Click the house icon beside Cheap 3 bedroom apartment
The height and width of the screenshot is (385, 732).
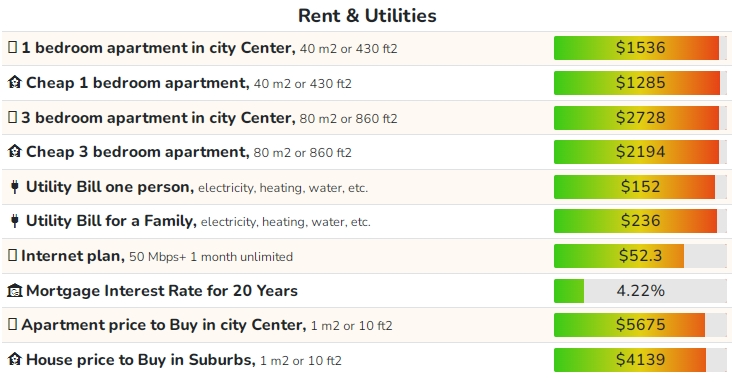14,152
